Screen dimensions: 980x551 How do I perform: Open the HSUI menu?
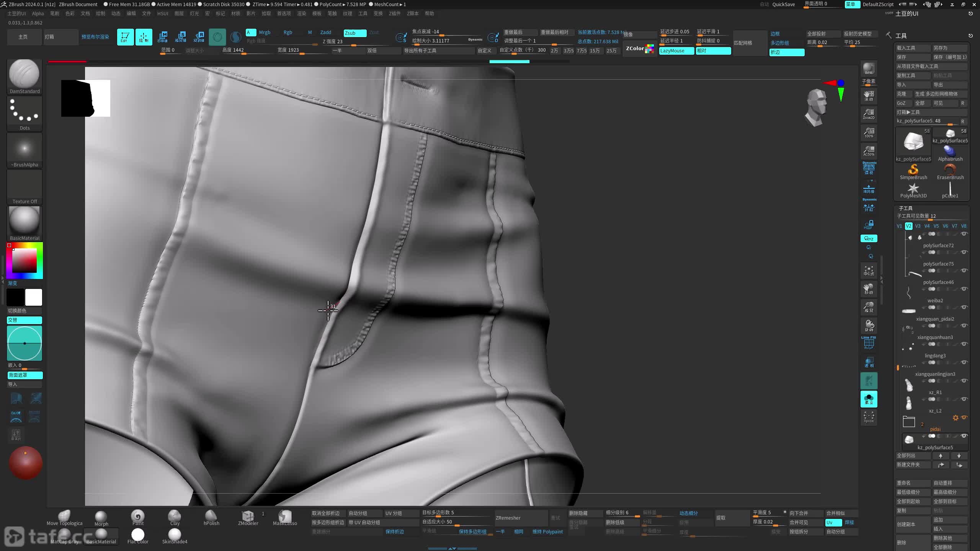coord(163,13)
